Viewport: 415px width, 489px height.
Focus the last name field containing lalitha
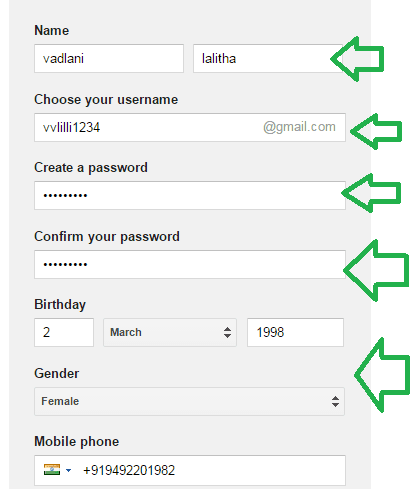point(268,58)
